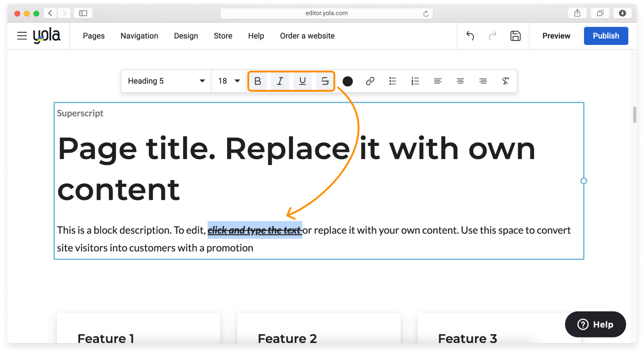Open the text color picker
Viewport: 644px width, 354px height.
pos(348,81)
